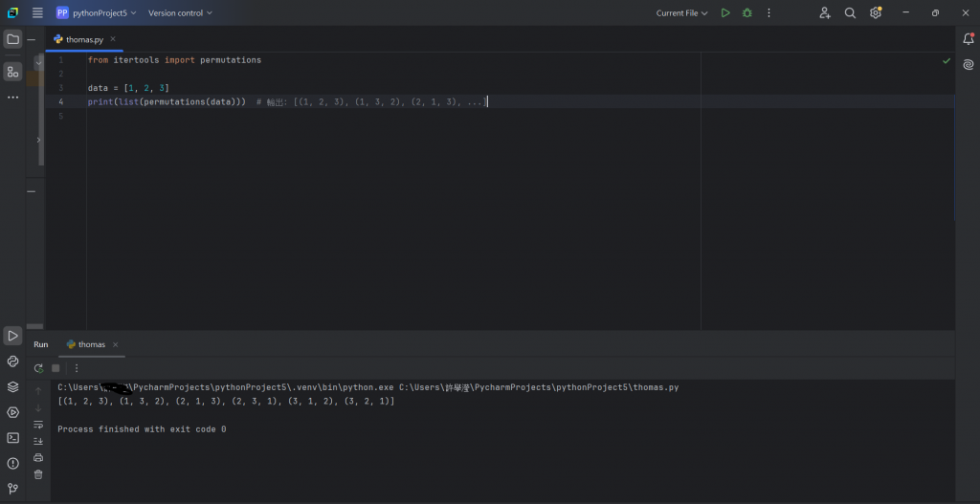Open the AI Assistant spiral icon
This screenshot has width=980, height=504.
pyautogui.click(x=968, y=64)
